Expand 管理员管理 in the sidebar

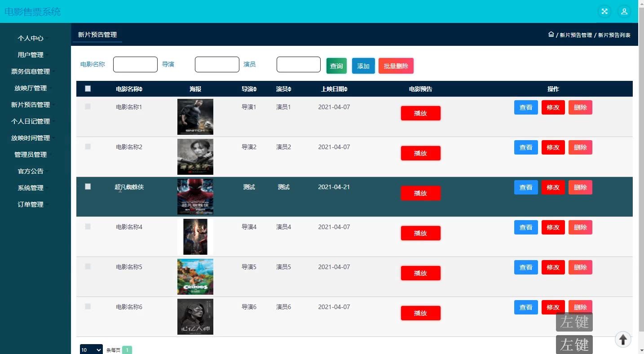coord(31,155)
